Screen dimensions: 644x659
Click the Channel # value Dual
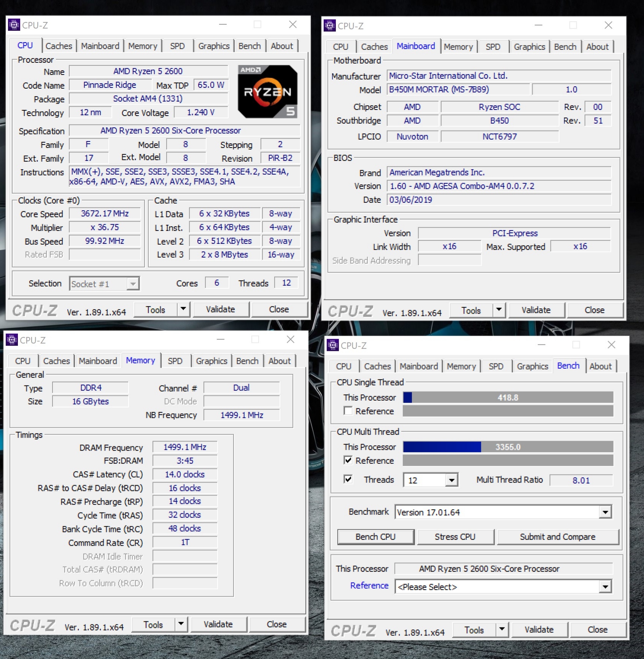242,388
